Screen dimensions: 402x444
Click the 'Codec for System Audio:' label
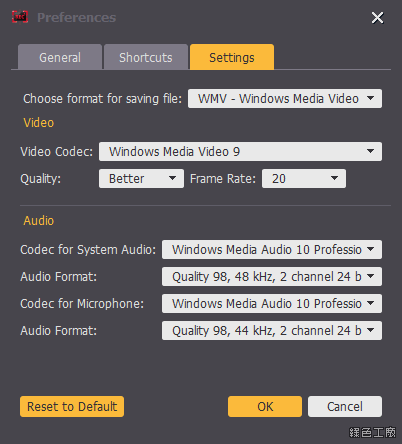(88, 250)
